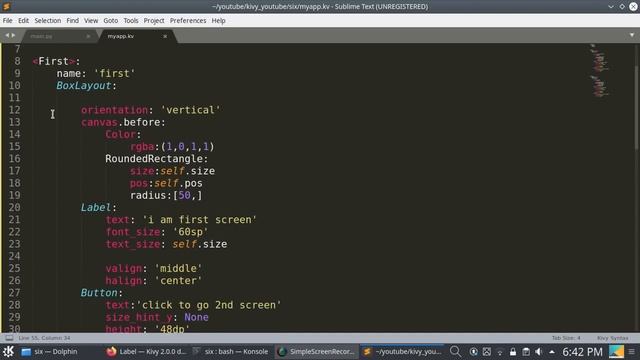640x360 pixels.
Task: Open the Tools menu
Action: tap(131, 20)
